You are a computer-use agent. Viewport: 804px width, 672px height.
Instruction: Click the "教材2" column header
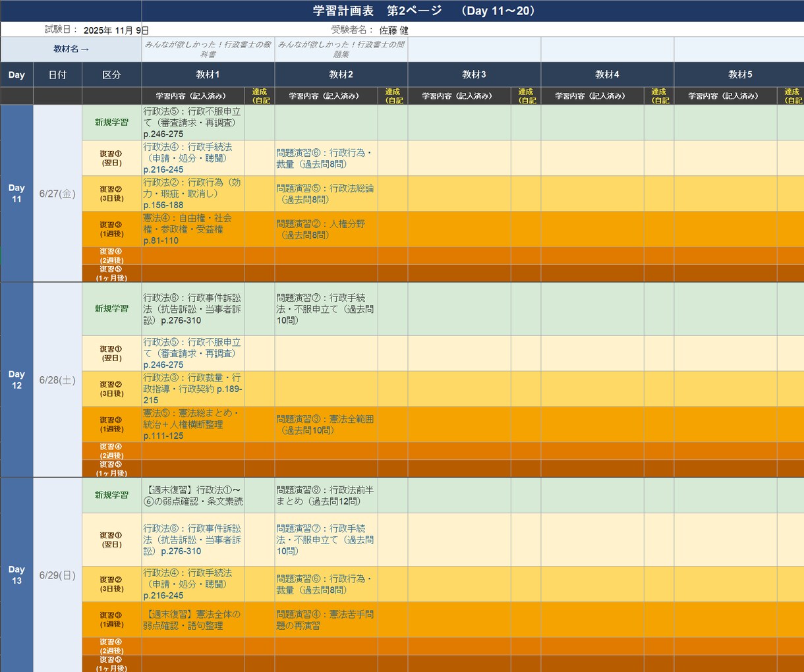[341, 74]
